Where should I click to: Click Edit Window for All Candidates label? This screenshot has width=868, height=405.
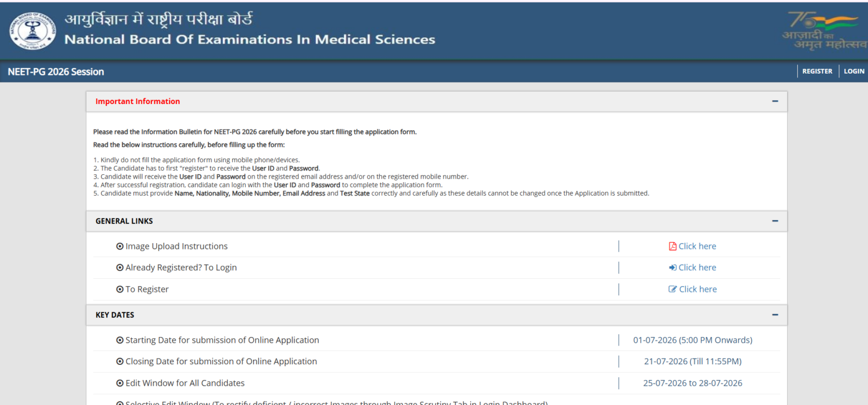tap(185, 383)
